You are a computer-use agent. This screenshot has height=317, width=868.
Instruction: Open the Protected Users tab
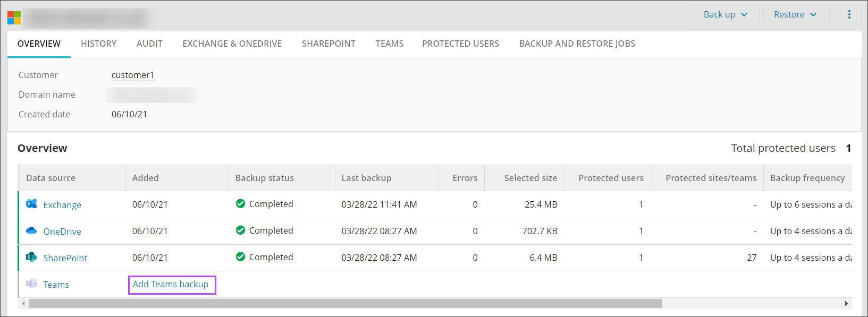[460, 44]
